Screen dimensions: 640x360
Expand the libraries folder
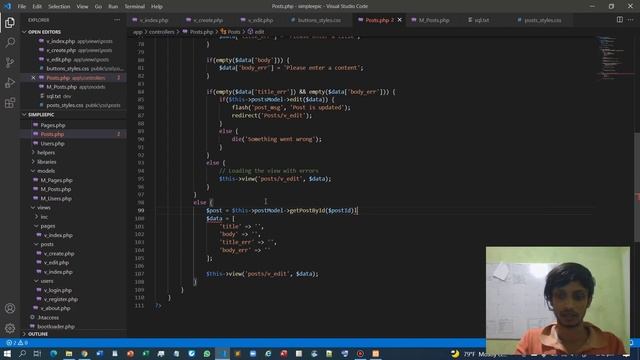click(47, 162)
